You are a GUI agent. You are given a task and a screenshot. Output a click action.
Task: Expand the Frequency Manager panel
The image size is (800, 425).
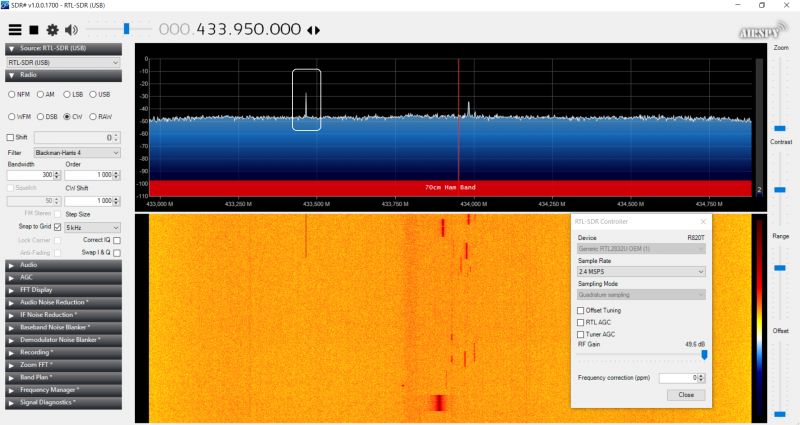[x=63, y=390]
